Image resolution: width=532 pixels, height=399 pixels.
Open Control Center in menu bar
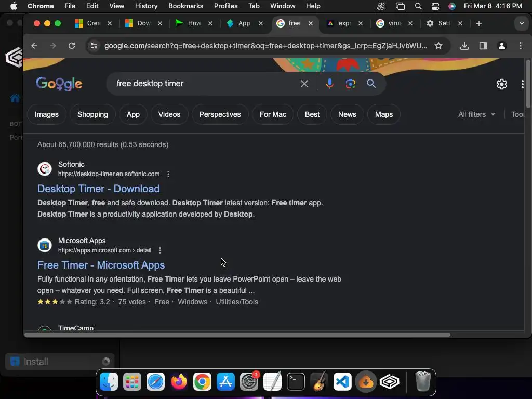[435, 6]
